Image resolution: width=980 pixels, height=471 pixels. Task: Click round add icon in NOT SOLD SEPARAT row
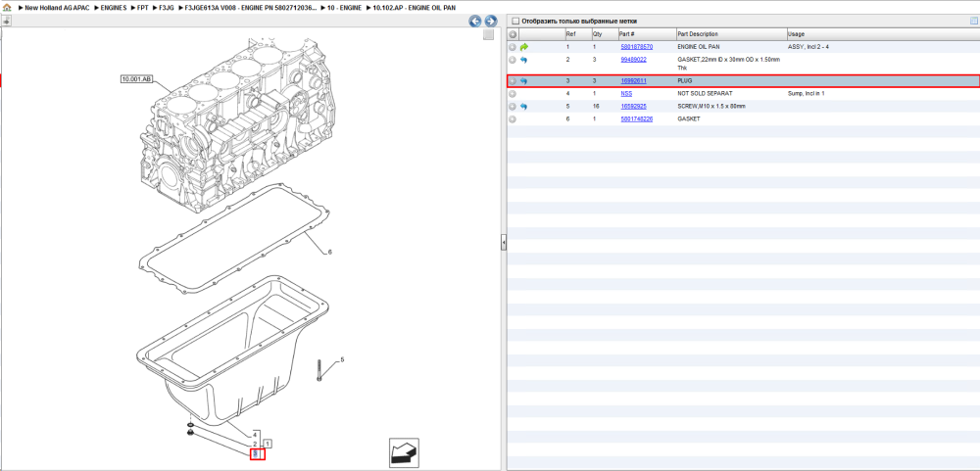tap(513, 94)
